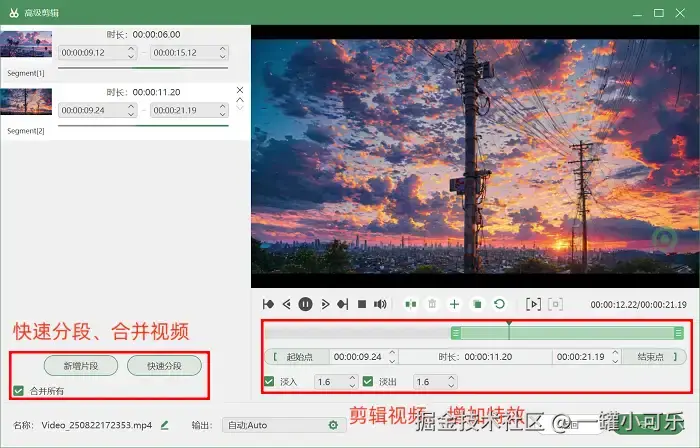
Task: Click the bracketed square icon beside the play-segment icon
Action: tap(555, 304)
